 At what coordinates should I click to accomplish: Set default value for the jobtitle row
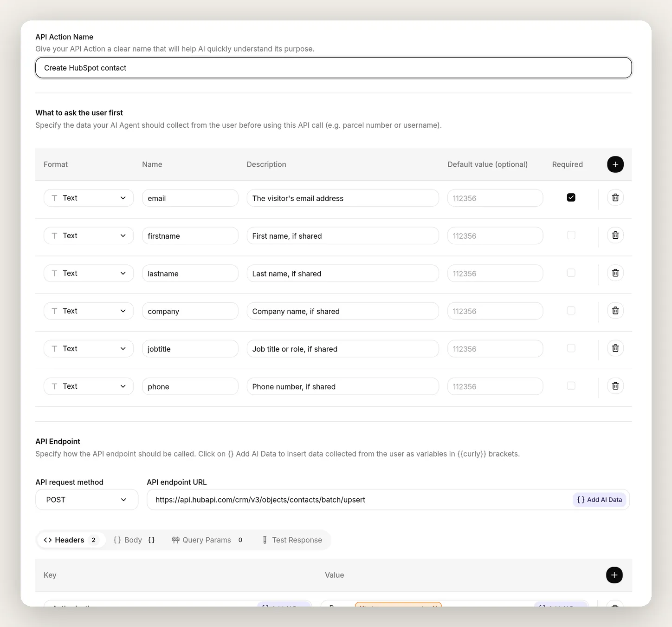(x=495, y=349)
